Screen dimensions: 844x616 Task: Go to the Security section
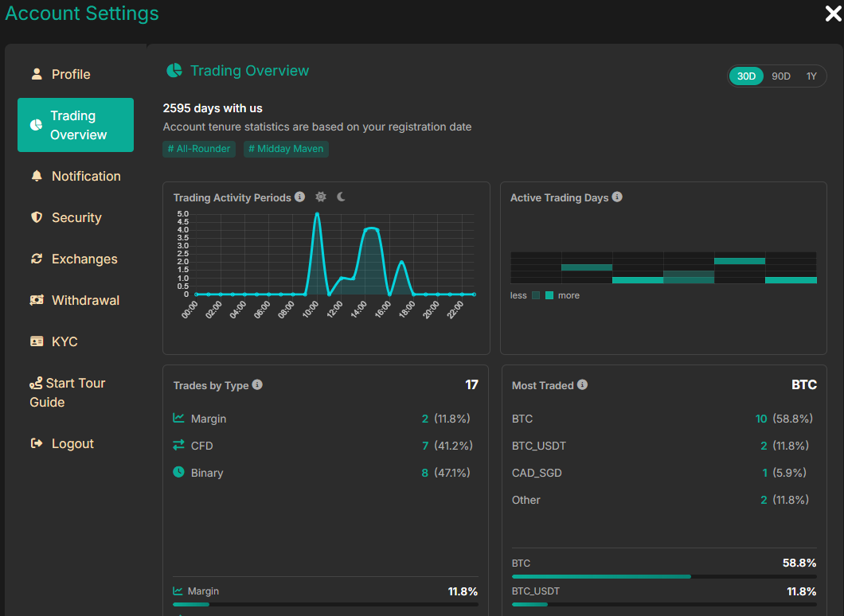click(75, 217)
